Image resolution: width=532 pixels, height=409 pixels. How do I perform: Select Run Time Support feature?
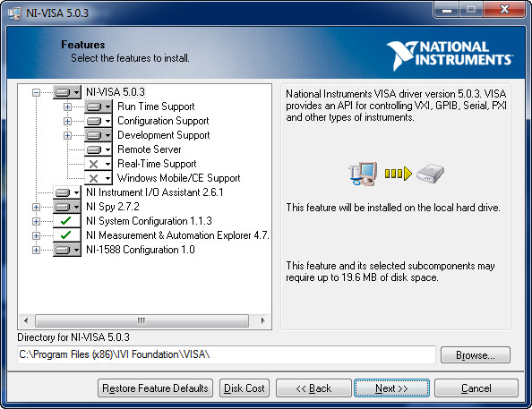coord(156,107)
